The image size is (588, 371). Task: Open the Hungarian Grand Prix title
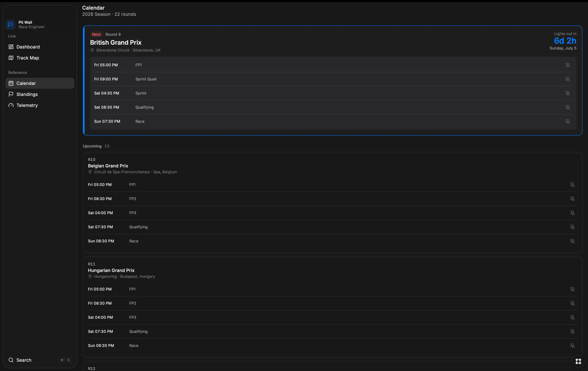point(111,270)
